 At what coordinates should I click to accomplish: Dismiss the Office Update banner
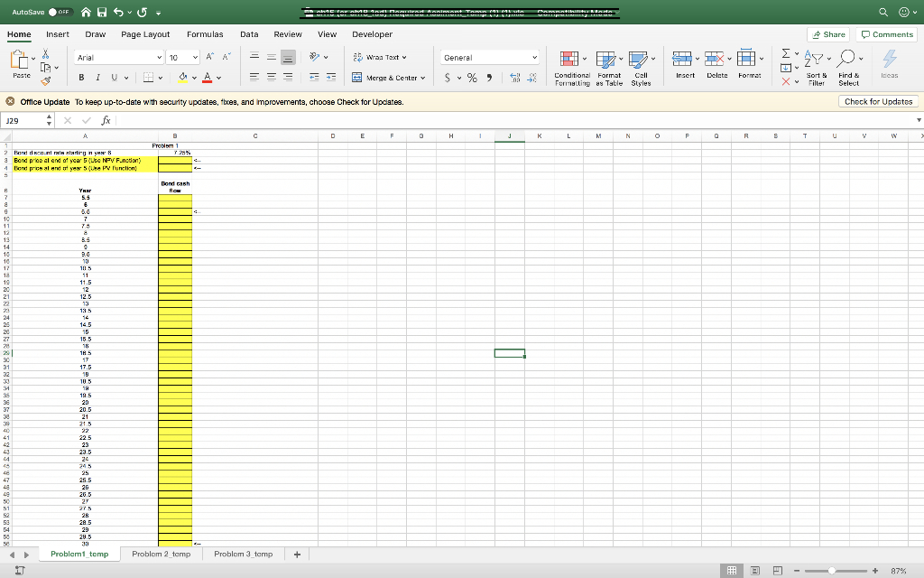pos(10,101)
